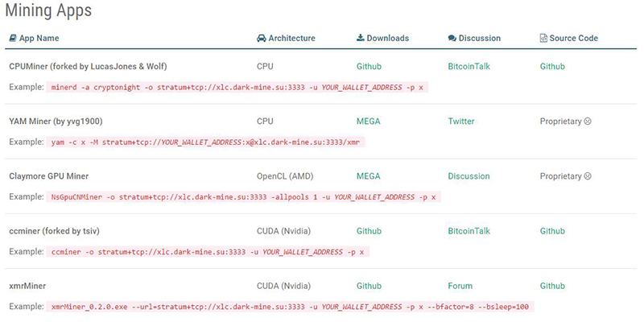Click the NsGpuCNMiner example command
644x322 pixels.
coord(244,197)
